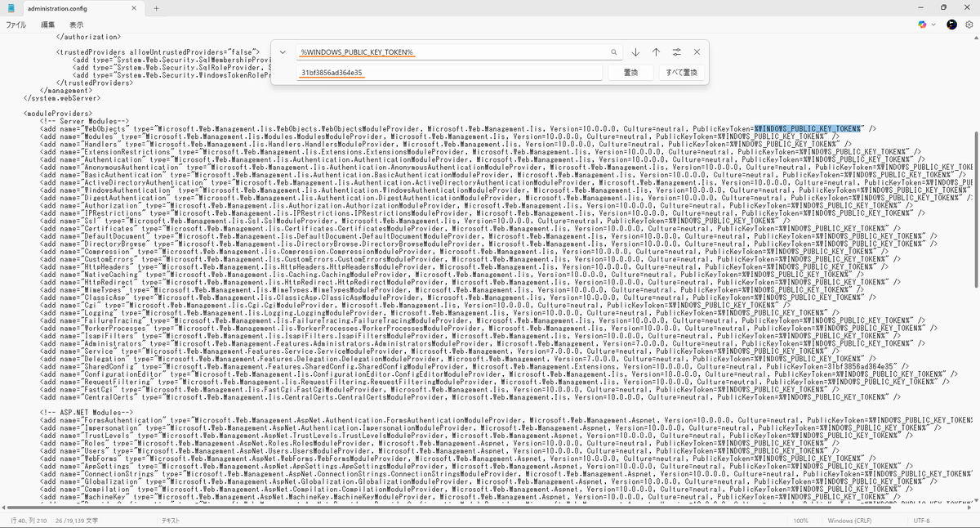Click the UTF-8 encoding status entry

pyautogui.click(x=921, y=521)
